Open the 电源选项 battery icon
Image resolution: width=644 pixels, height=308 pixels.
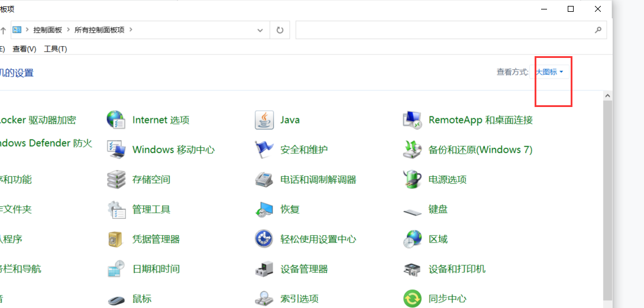(412, 180)
